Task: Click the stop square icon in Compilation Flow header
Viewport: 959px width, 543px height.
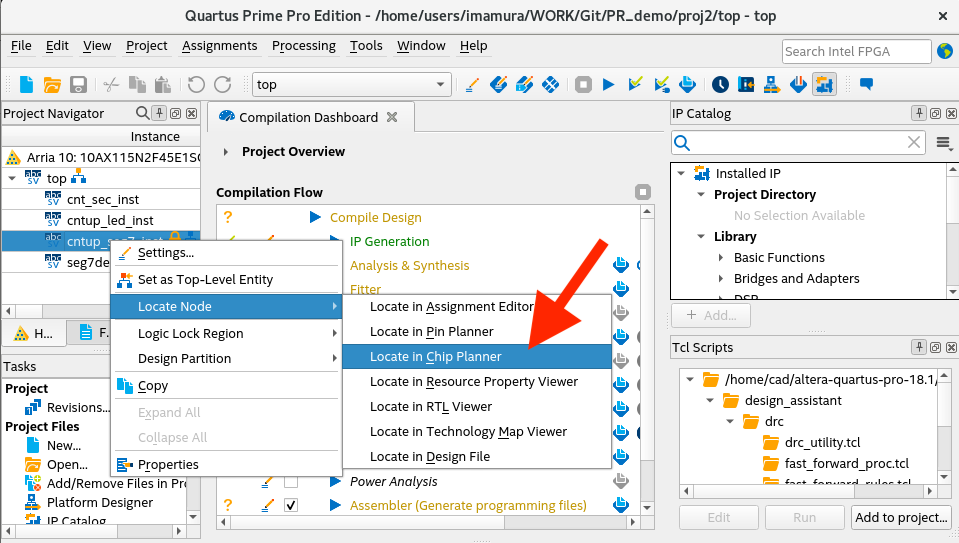Action: (643, 192)
